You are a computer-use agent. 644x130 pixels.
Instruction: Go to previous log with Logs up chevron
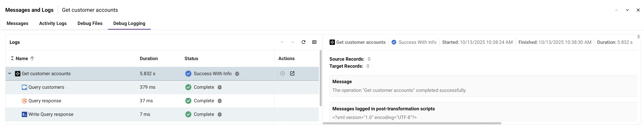293,42
